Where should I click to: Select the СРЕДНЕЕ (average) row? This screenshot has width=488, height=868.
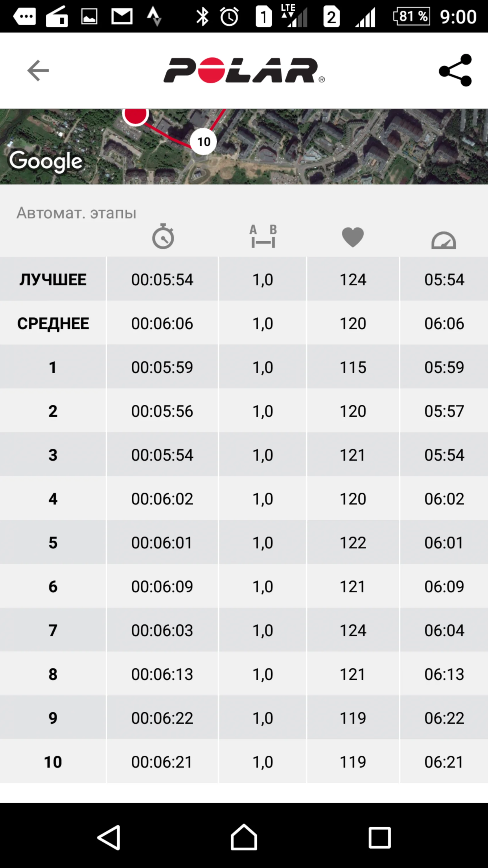click(x=244, y=323)
